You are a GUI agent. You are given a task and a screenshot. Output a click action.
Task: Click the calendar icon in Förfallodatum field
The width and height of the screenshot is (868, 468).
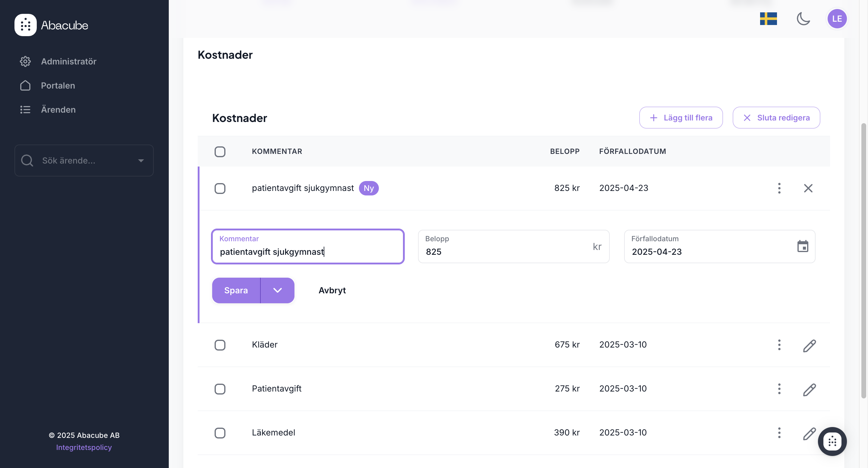tap(803, 246)
